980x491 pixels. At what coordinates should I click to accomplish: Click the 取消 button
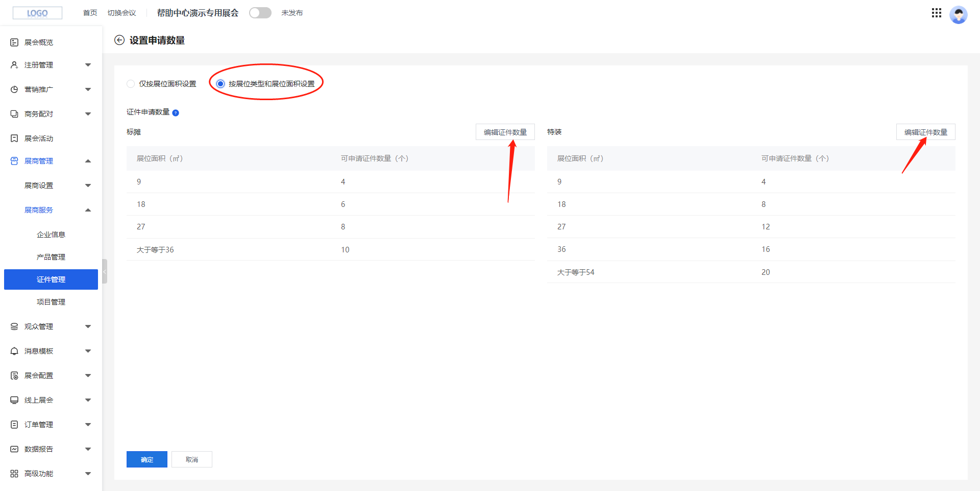coord(192,459)
